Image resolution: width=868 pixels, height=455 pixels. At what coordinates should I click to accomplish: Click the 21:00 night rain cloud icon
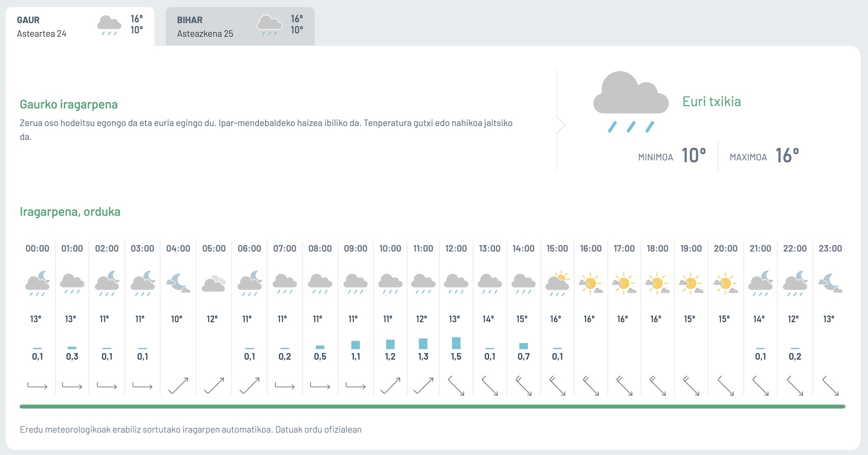(x=760, y=284)
